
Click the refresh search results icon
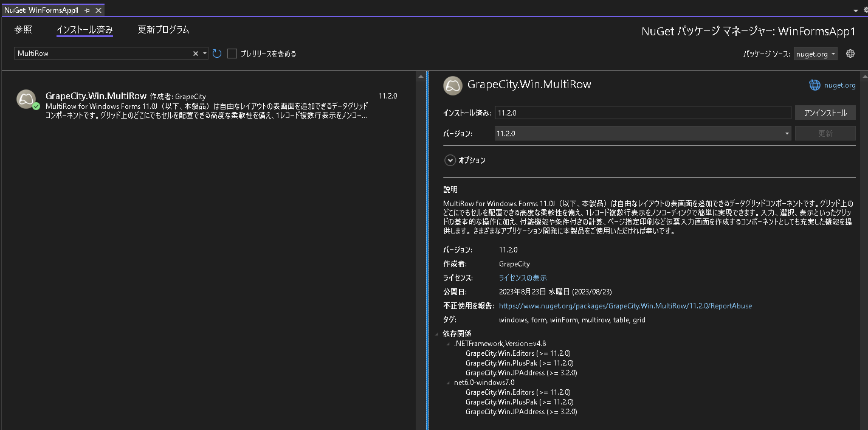(217, 54)
